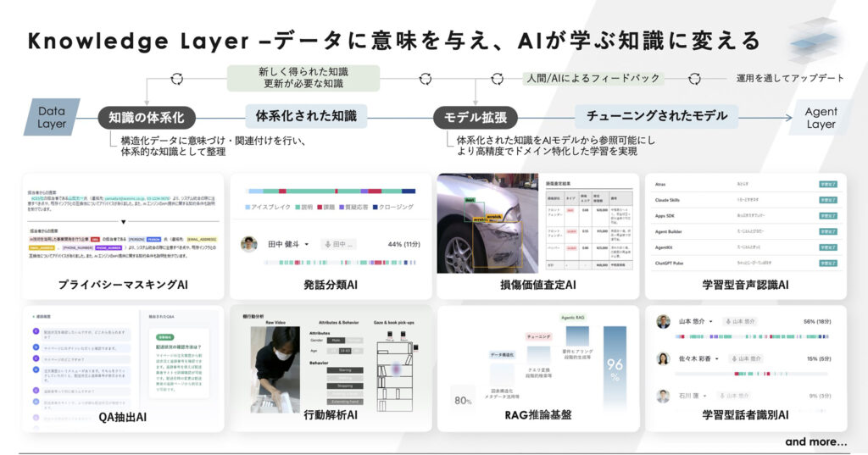Click 石川's profile avatar

click(x=664, y=396)
